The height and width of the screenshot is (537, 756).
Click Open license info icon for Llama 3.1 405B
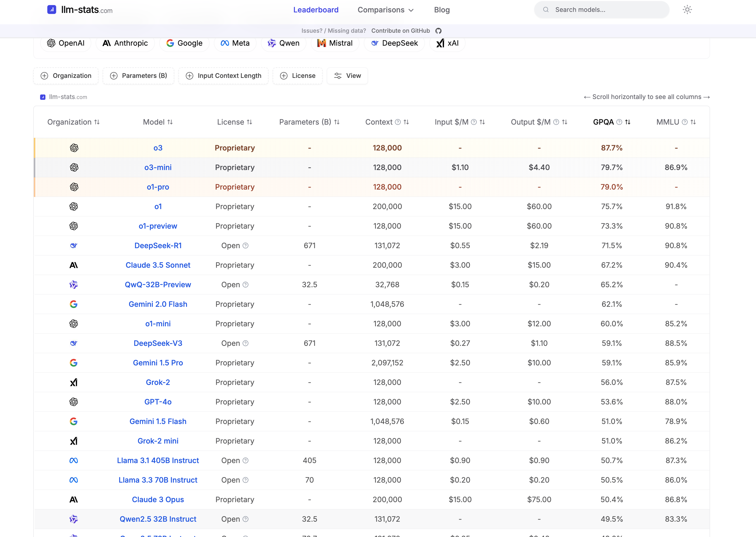[245, 460]
